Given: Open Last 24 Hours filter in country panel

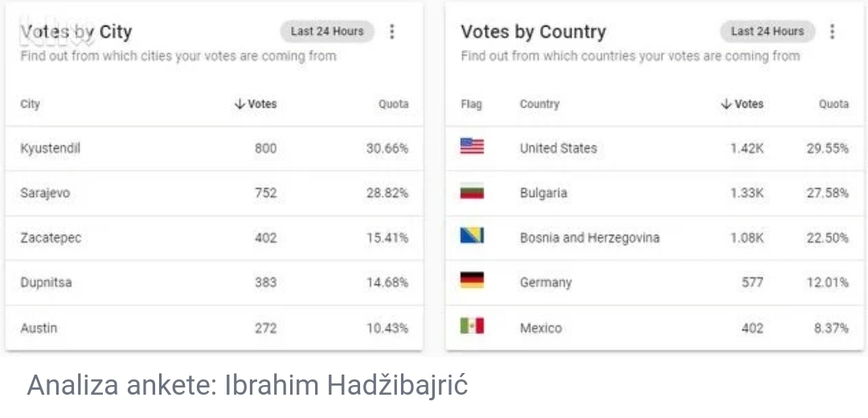Looking at the screenshot, I should pos(768,31).
